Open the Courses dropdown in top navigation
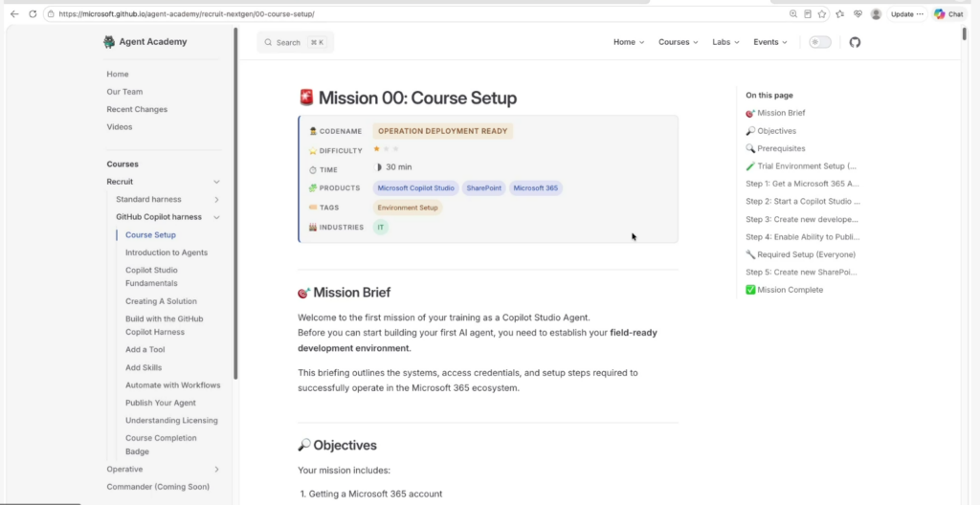Viewport: 980px width, 505px height. (x=679, y=42)
